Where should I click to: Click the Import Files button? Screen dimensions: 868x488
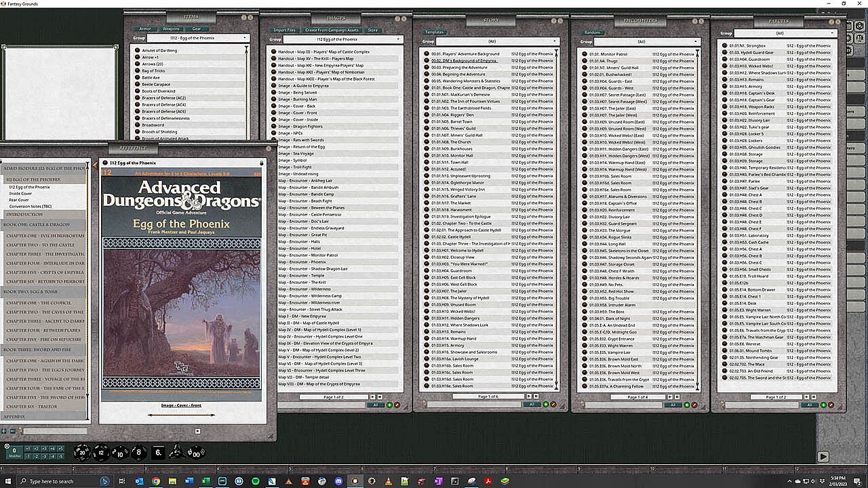pyautogui.click(x=284, y=30)
